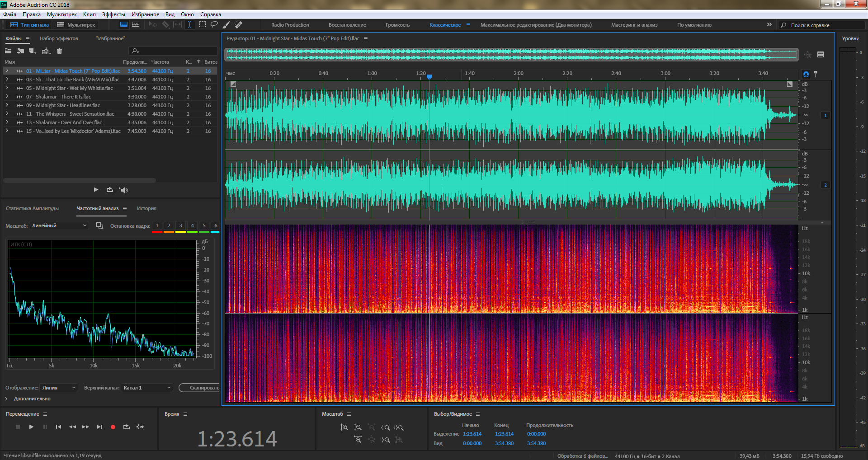Image resolution: width=868 pixels, height=460 pixels.
Task: Toggle channel 1 enable button
Action: click(x=825, y=115)
